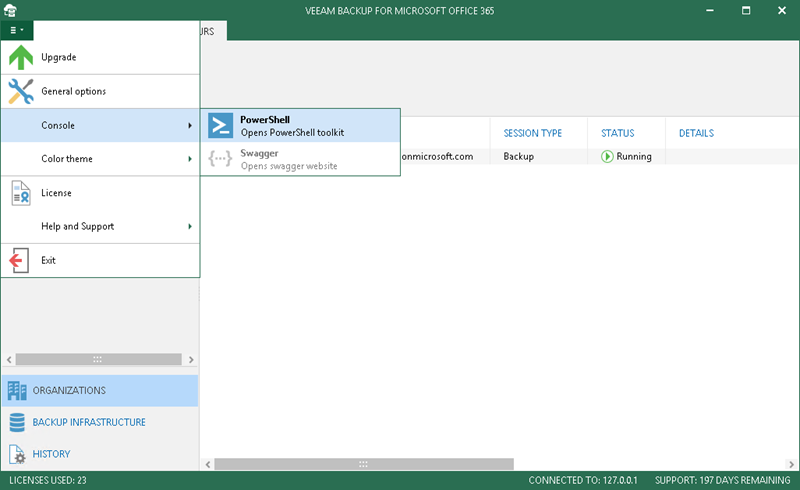Click the green Running status icon
The width and height of the screenshot is (800, 490).
[x=607, y=156]
